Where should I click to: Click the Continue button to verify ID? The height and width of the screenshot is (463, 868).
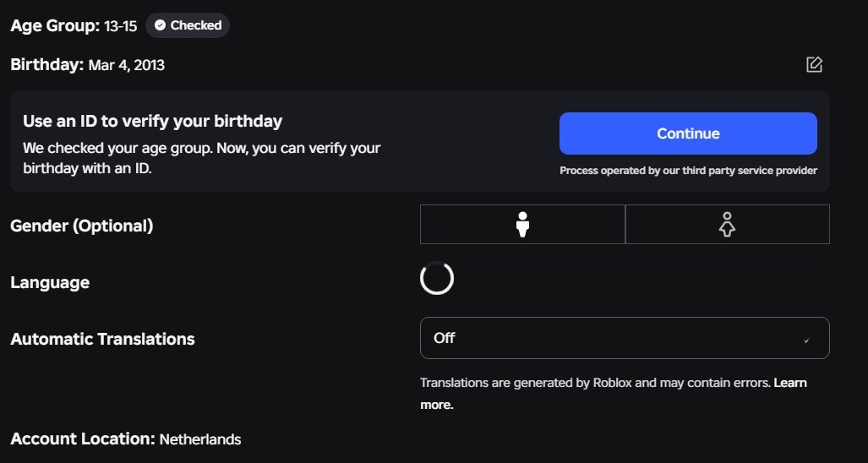688,133
